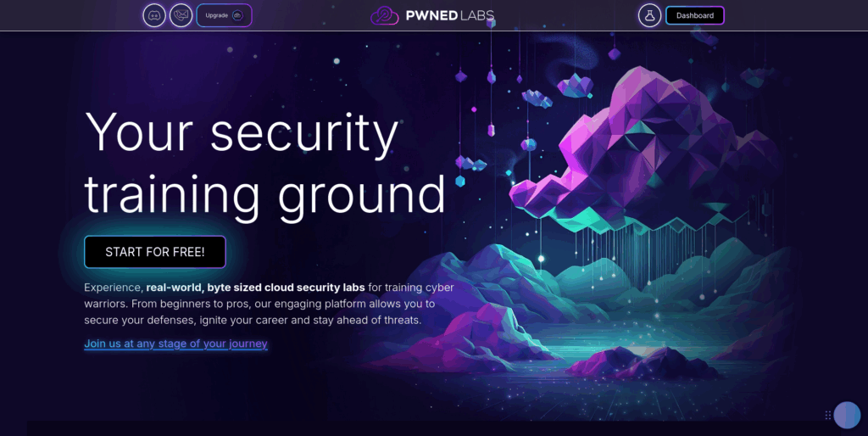Open the Discord community icon
The width and height of the screenshot is (868, 436).
click(154, 15)
